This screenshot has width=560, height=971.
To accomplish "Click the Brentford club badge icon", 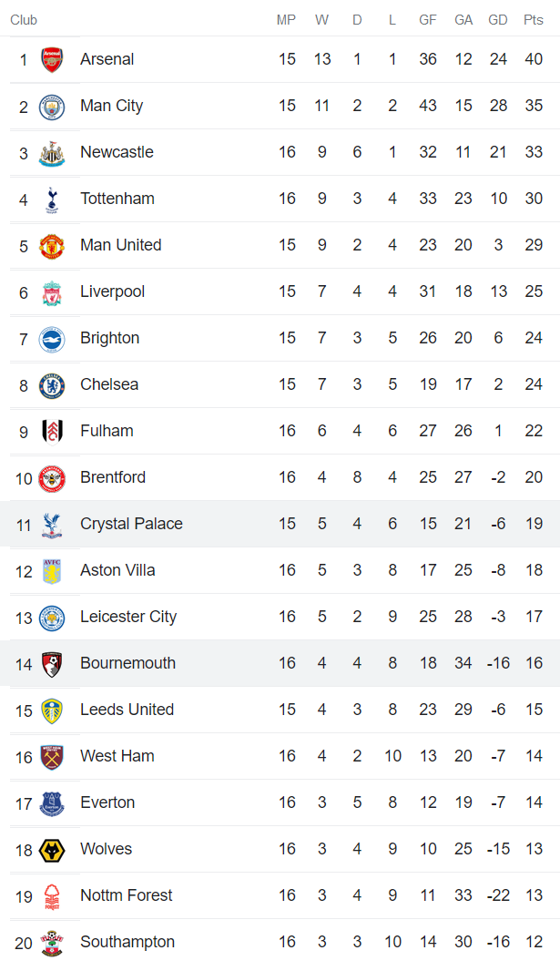I will coord(52,478).
